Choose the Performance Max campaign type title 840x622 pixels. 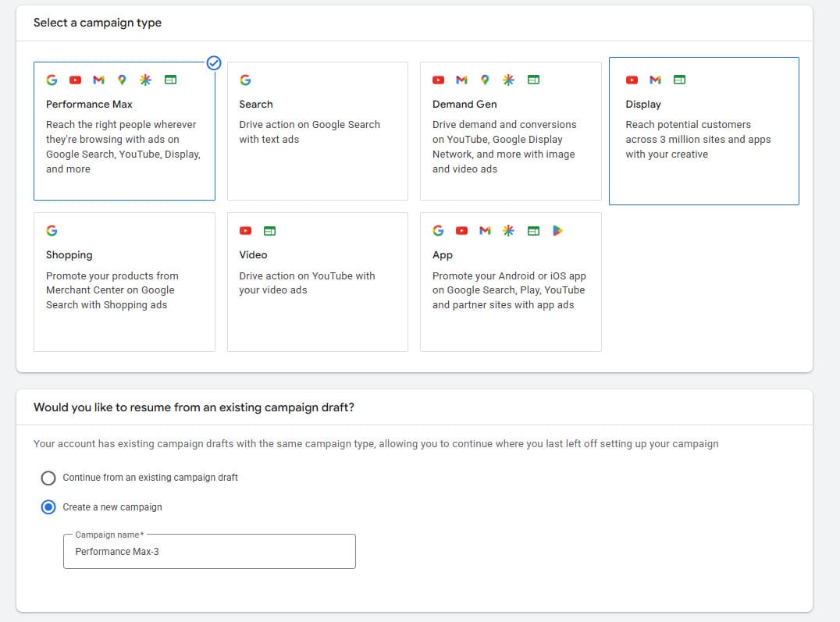pyautogui.click(x=89, y=105)
